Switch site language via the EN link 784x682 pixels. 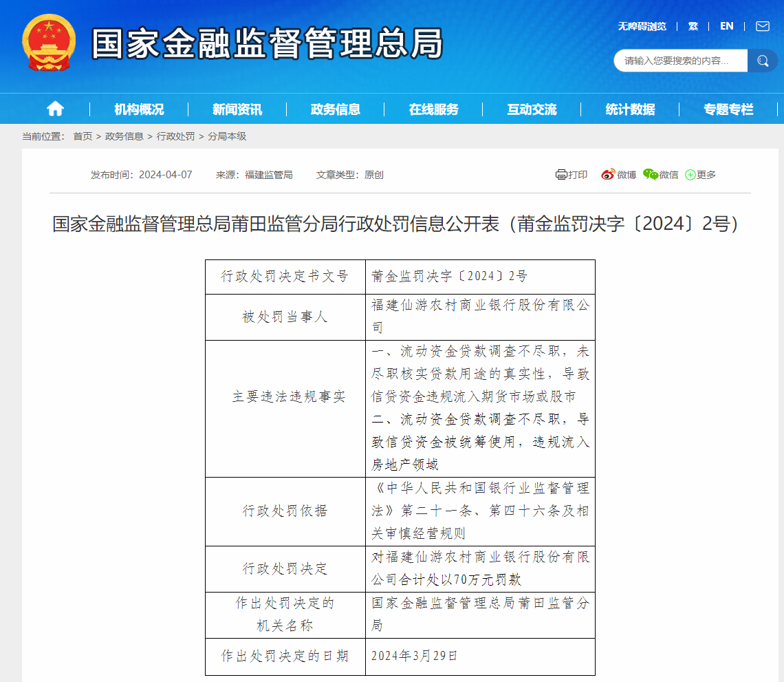(726, 26)
